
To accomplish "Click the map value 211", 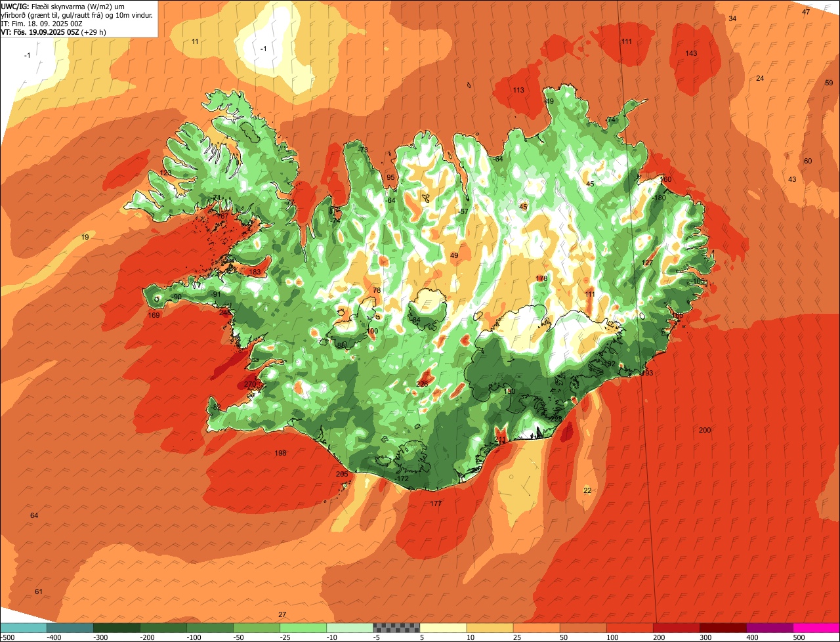I will [500, 439].
